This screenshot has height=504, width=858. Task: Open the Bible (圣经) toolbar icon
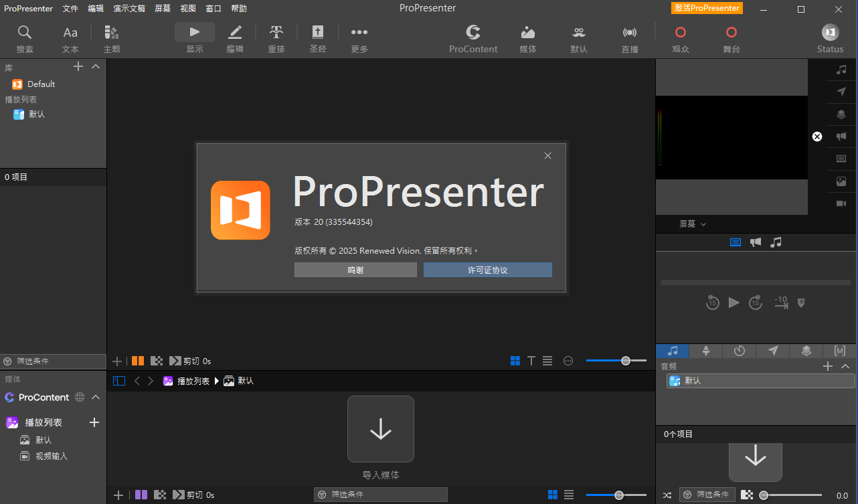pos(318,33)
